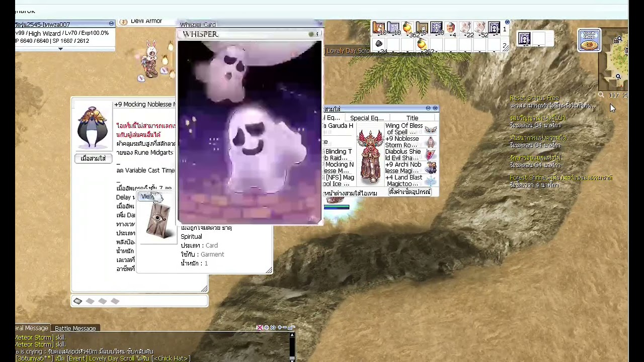Click the Thai when-equipped button under garment image
Viewport: 644px width, 362px height.
pyautogui.click(x=93, y=158)
